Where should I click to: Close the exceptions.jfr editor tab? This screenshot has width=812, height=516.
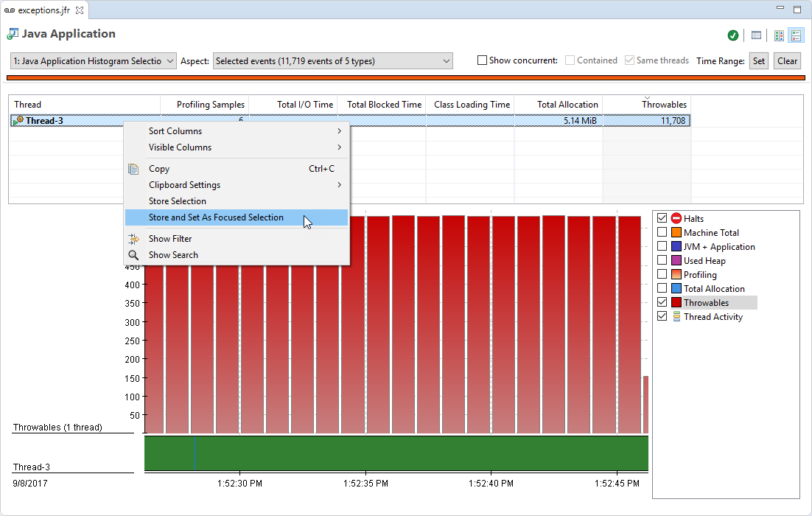pos(80,10)
